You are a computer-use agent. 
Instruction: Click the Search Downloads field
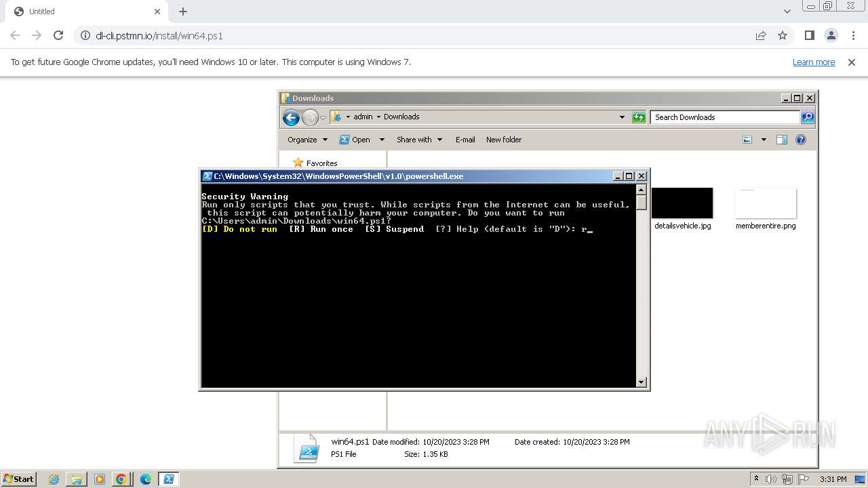724,117
